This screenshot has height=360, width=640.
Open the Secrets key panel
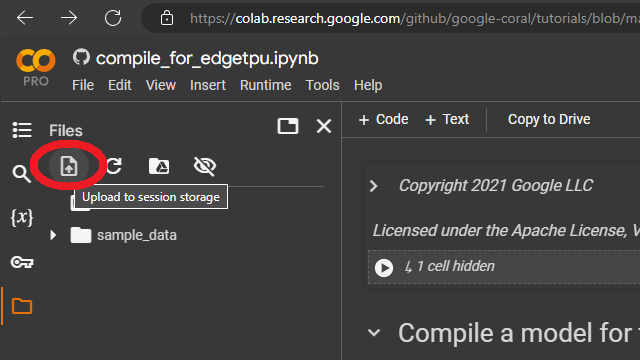(22, 262)
